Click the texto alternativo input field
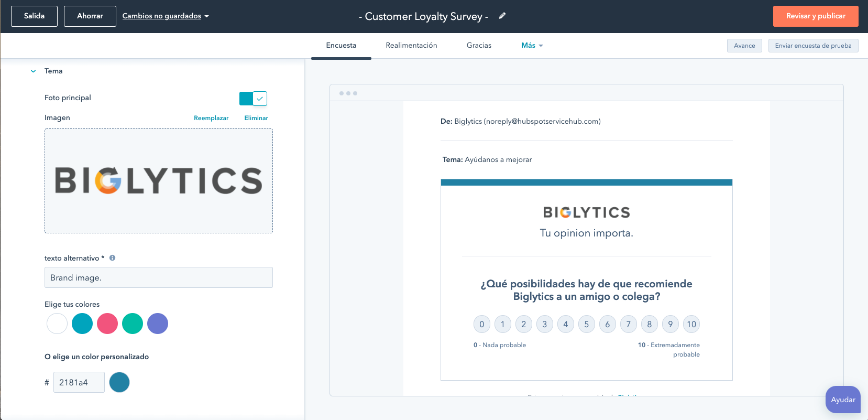868x420 pixels. coord(159,277)
